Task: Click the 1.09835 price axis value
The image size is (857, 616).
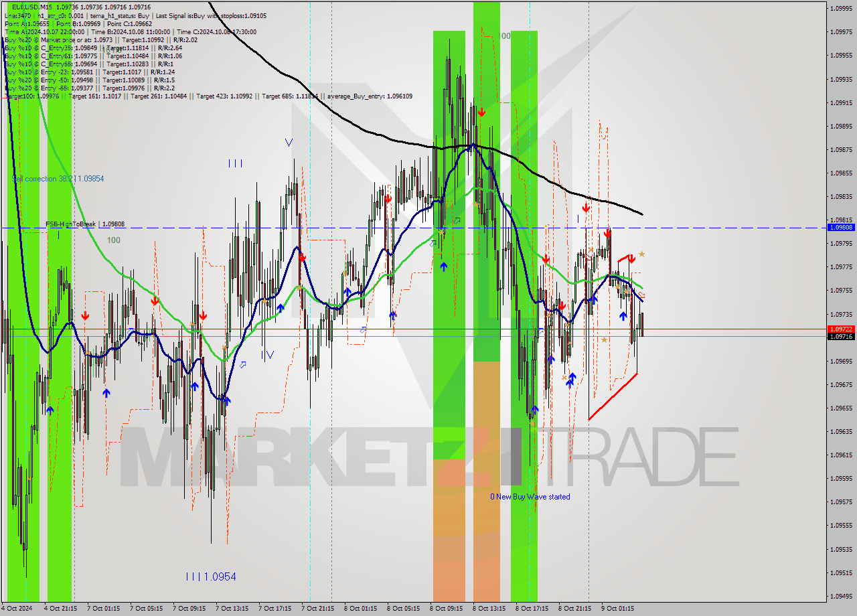Action: 841,196
